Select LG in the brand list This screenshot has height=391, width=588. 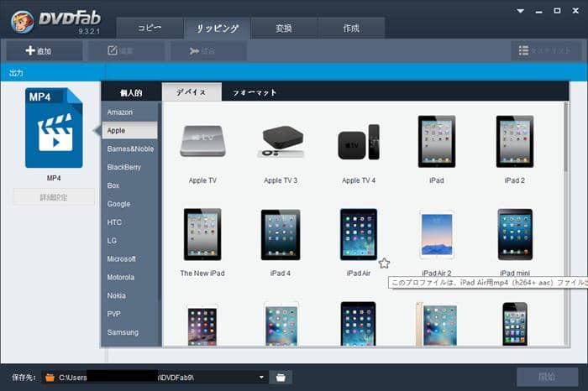pyautogui.click(x=129, y=241)
